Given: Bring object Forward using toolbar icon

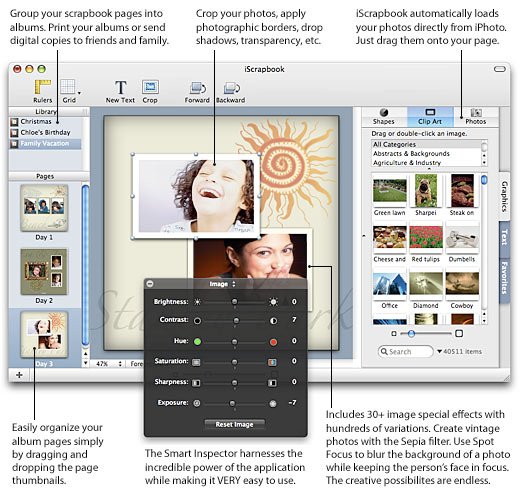Looking at the screenshot, I should (197, 92).
